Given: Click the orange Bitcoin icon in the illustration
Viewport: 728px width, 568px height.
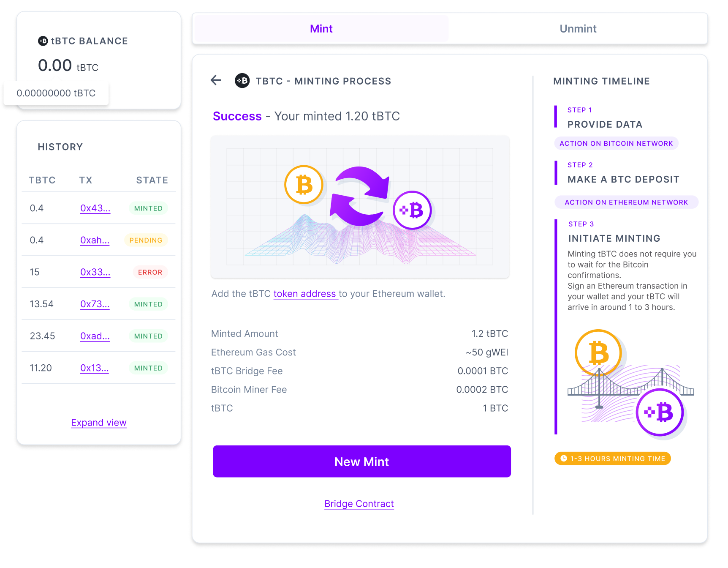Looking at the screenshot, I should click(304, 185).
